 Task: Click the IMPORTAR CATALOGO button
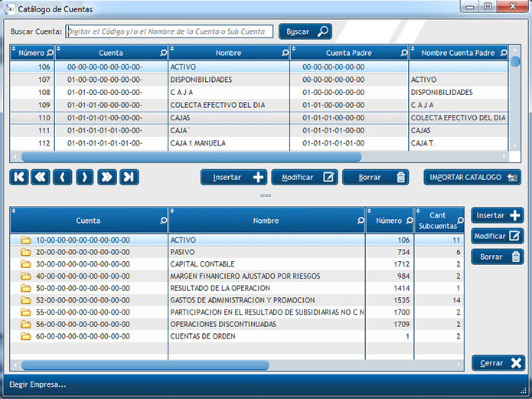472,177
